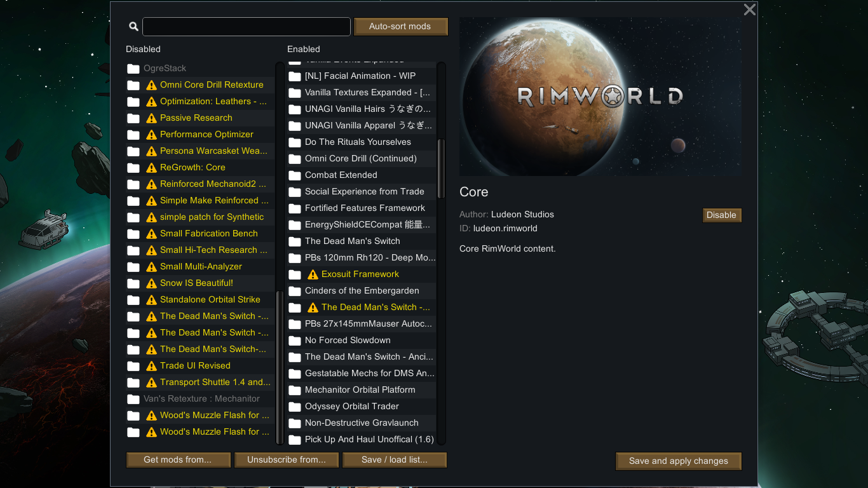Close the mod manager window

click(x=750, y=10)
